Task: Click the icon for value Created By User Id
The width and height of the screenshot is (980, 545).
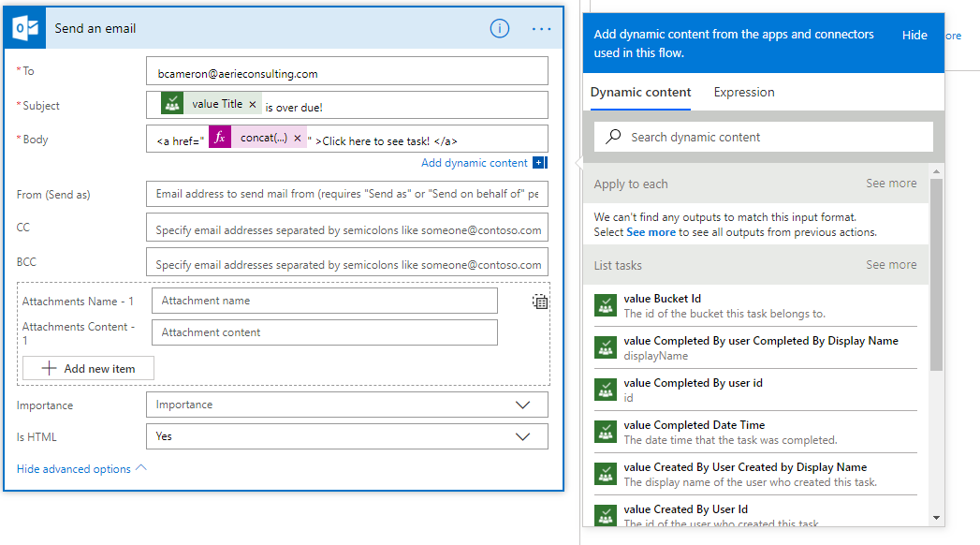Action: [606, 516]
